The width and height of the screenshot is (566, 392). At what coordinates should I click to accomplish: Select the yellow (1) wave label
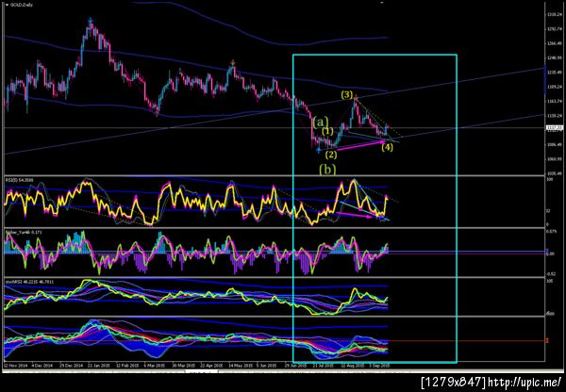(327, 132)
